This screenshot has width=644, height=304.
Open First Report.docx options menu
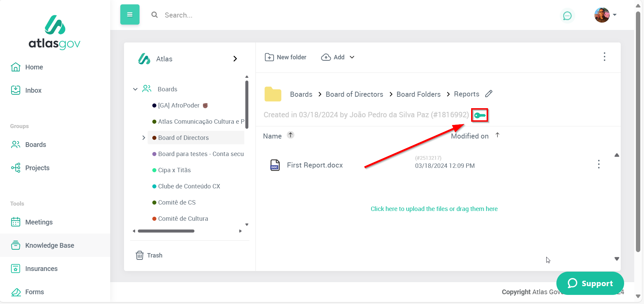[x=599, y=164]
